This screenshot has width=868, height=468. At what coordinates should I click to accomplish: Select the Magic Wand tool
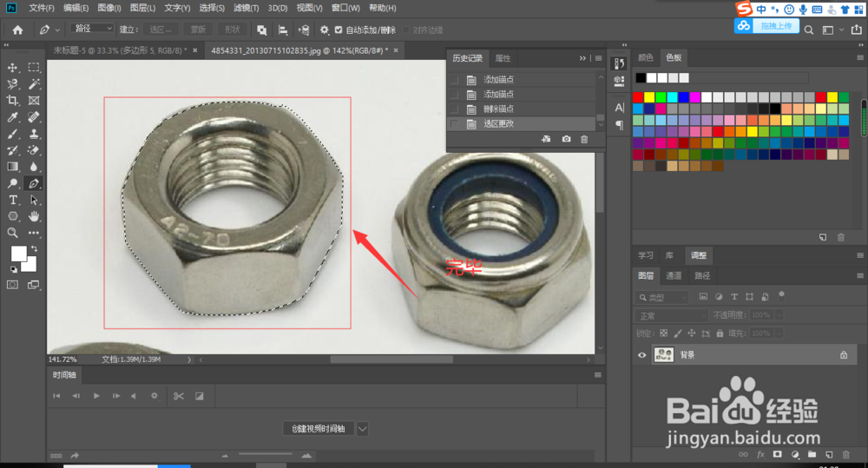(34, 84)
